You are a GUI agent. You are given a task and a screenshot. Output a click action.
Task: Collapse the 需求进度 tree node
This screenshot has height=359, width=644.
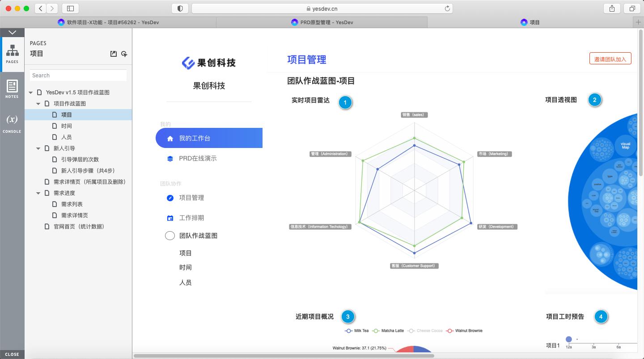38,193
